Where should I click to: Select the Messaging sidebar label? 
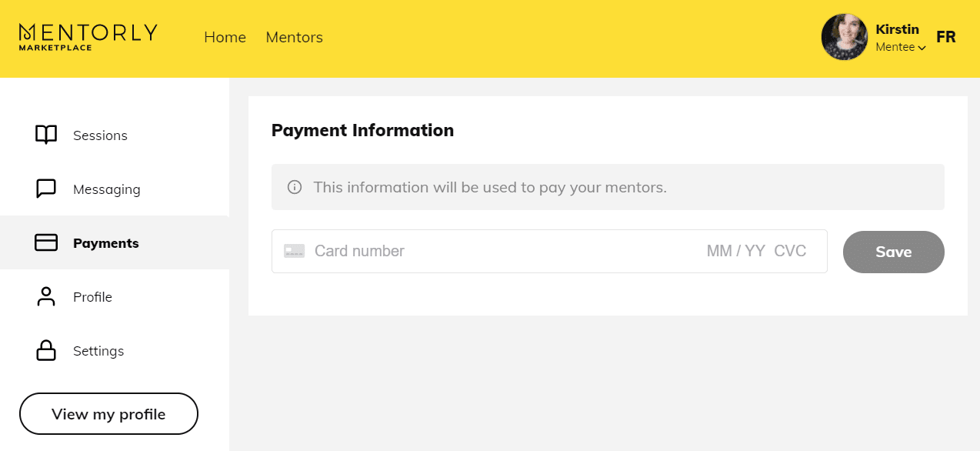point(106,189)
